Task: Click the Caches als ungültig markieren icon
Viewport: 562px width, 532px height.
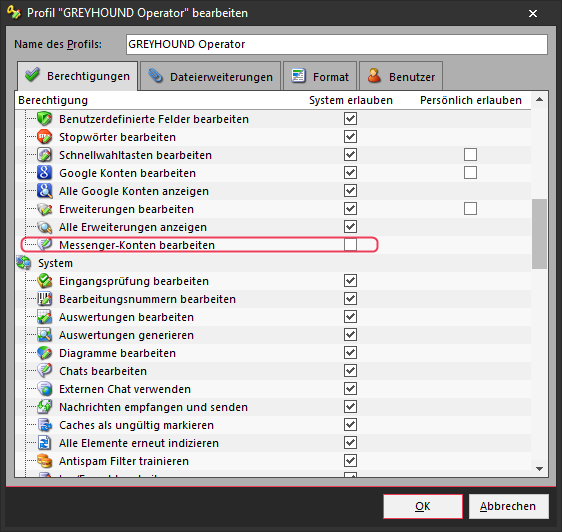Action: (x=44, y=425)
